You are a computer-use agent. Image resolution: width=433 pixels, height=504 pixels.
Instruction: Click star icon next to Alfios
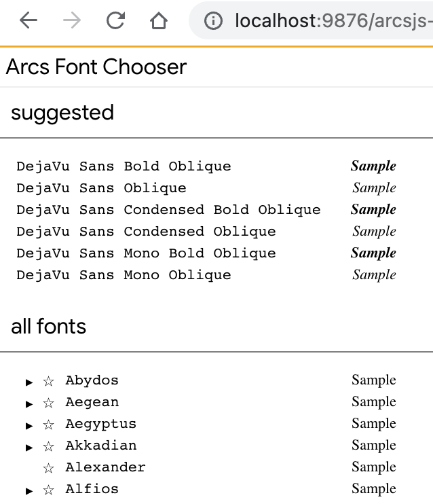click(48, 490)
